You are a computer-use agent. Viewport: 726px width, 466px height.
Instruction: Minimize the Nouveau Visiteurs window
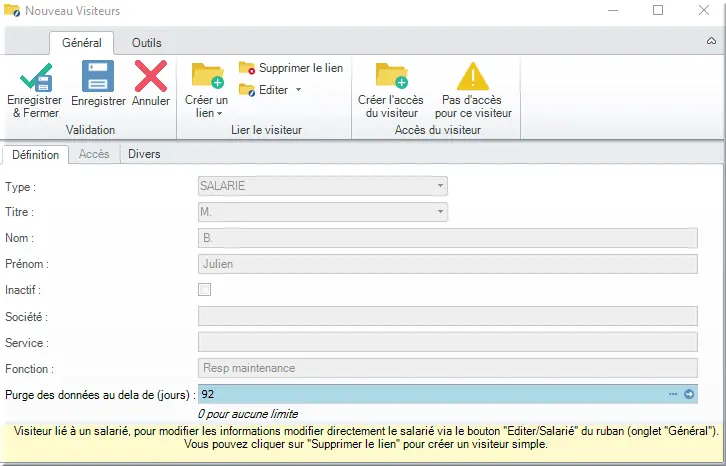(x=613, y=10)
